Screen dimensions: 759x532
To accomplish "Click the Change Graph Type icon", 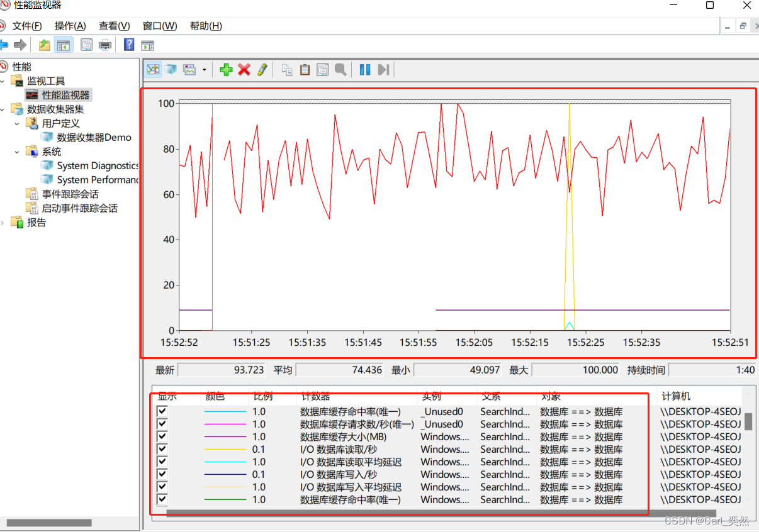I will (x=189, y=70).
